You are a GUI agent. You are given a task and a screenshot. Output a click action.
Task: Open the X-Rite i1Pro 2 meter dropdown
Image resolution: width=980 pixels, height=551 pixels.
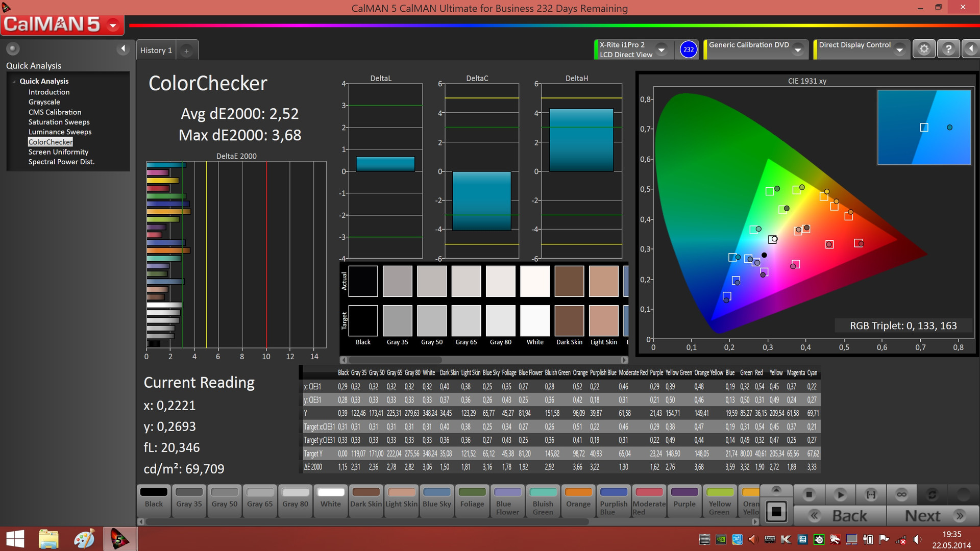(661, 49)
